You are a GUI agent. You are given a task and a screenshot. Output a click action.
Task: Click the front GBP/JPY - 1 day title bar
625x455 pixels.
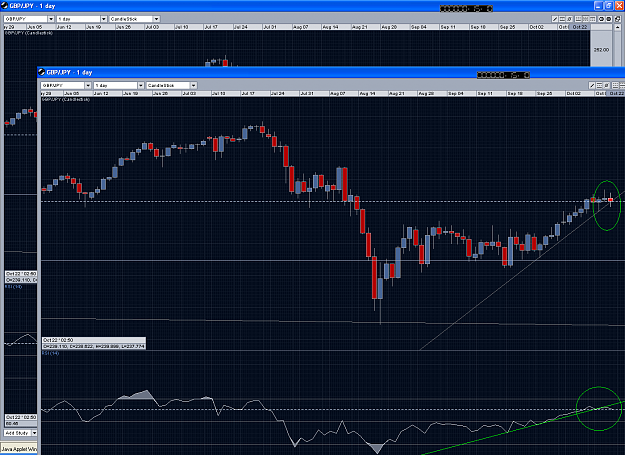[331, 72]
